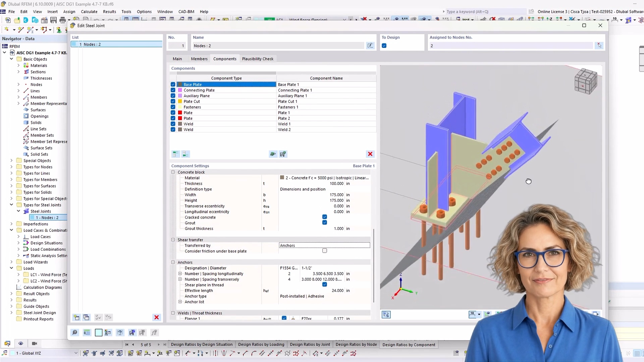Switch to the Main tab

177,59
